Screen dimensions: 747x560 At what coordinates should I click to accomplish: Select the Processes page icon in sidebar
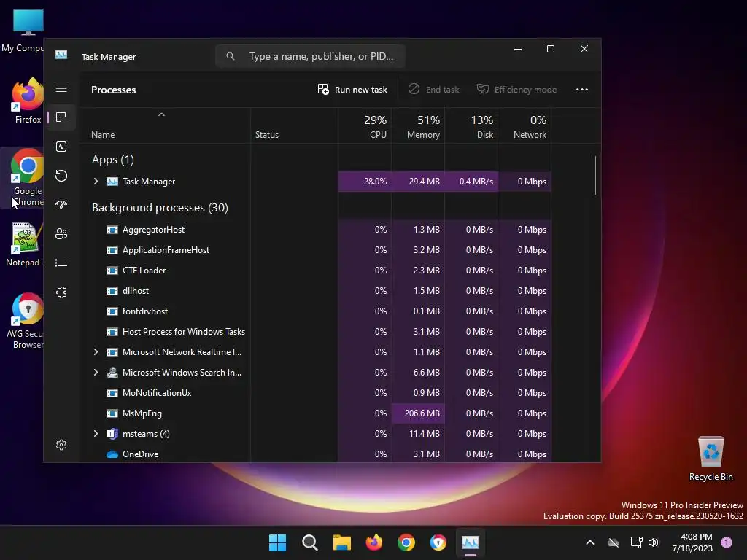(x=61, y=117)
